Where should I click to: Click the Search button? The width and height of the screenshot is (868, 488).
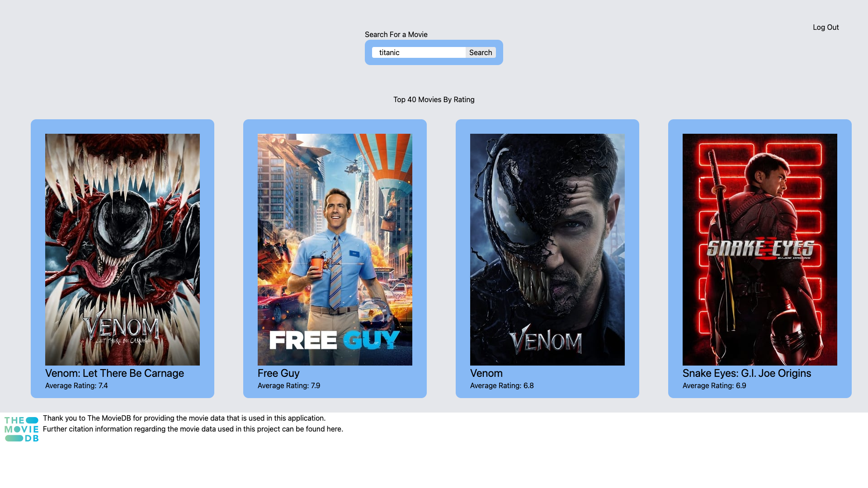tap(480, 52)
